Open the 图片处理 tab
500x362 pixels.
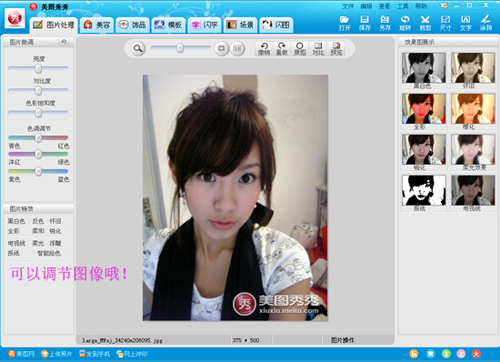pyautogui.click(x=54, y=25)
